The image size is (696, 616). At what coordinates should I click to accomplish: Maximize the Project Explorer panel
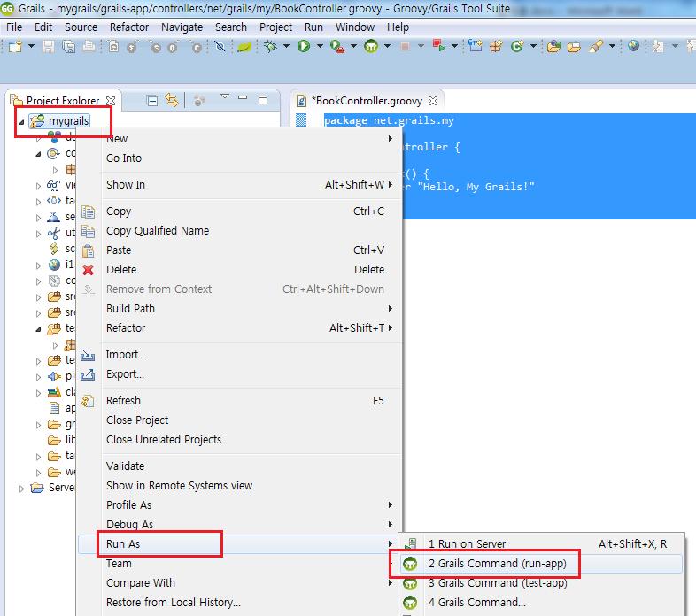(x=263, y=100)
